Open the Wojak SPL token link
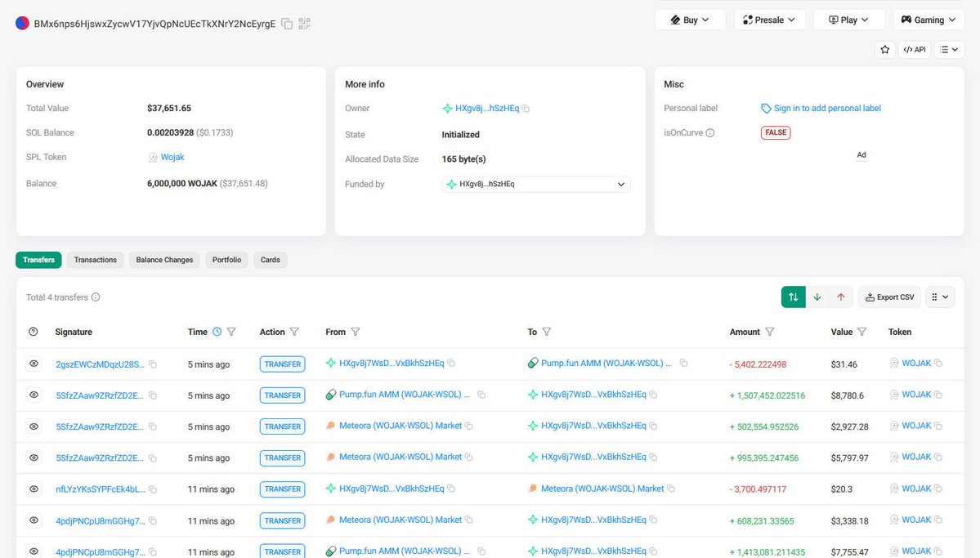 172,157
